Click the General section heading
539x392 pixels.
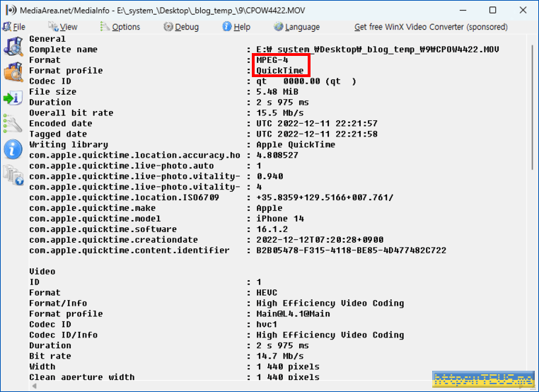tap(47, 39)
